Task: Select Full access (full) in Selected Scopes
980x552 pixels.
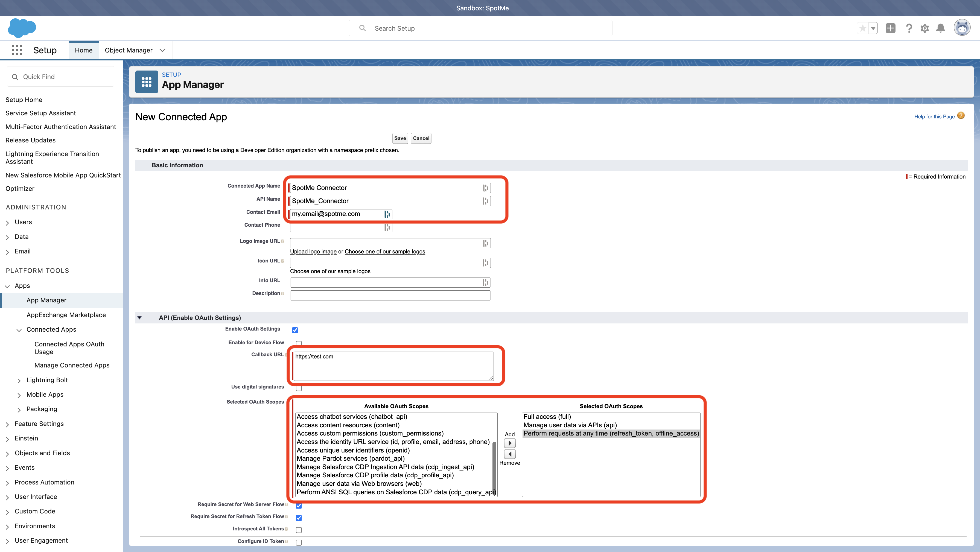Action: 547,417
